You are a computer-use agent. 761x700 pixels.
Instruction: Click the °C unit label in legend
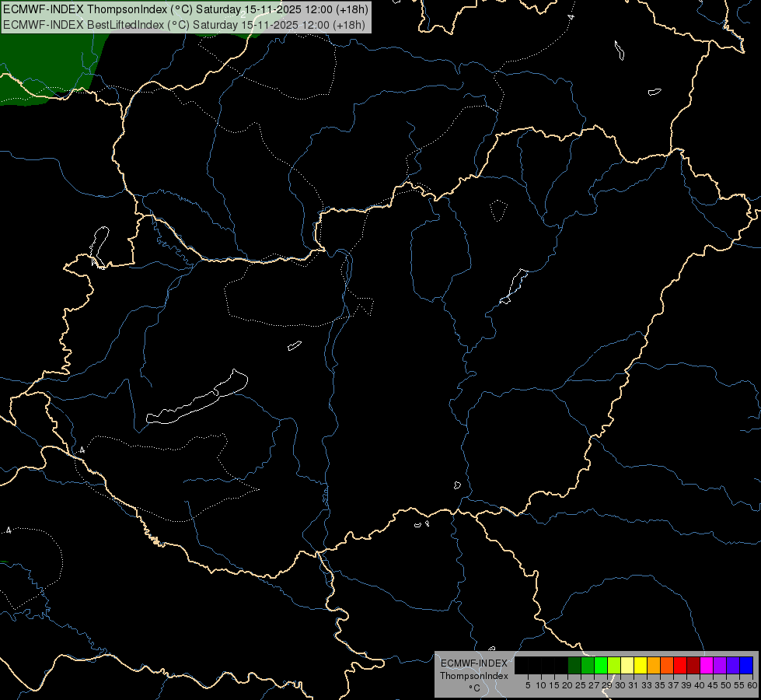474,688
